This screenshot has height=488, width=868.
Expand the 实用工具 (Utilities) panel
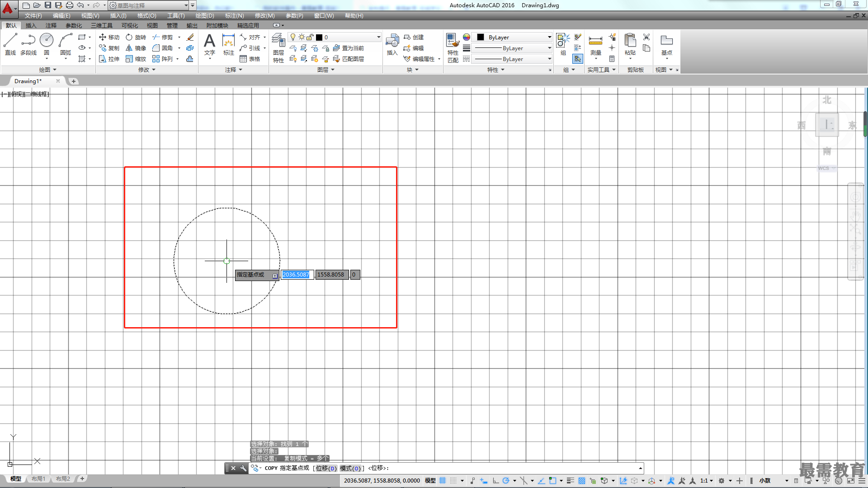[601, 70]
